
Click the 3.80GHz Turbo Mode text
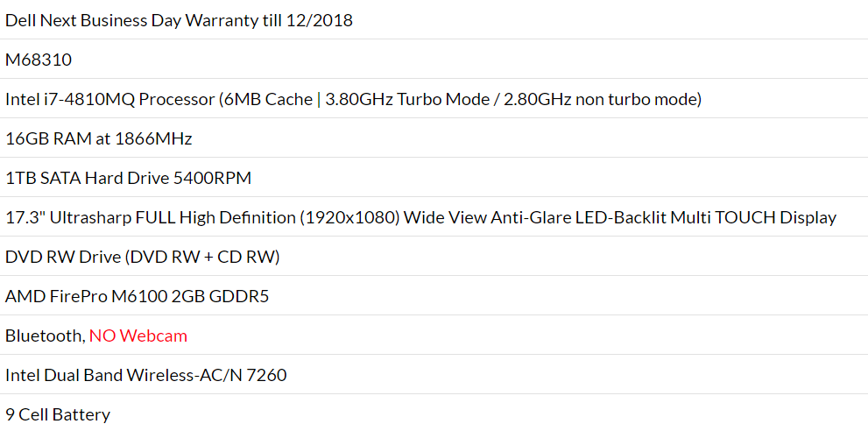click(x=406, y=99)
